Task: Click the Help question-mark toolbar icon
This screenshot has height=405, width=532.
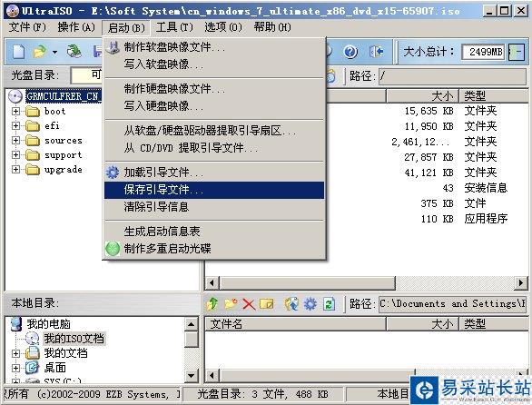Action: (350, 52)
